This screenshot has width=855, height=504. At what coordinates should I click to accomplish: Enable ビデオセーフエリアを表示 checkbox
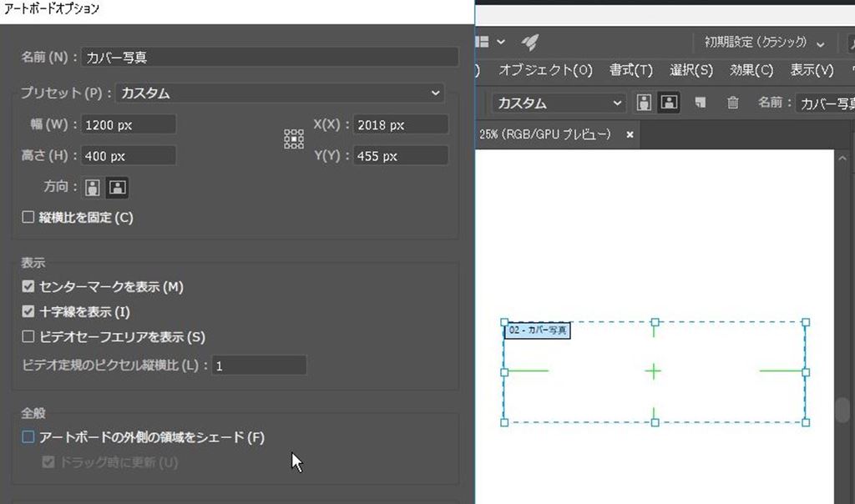[28, 337]
